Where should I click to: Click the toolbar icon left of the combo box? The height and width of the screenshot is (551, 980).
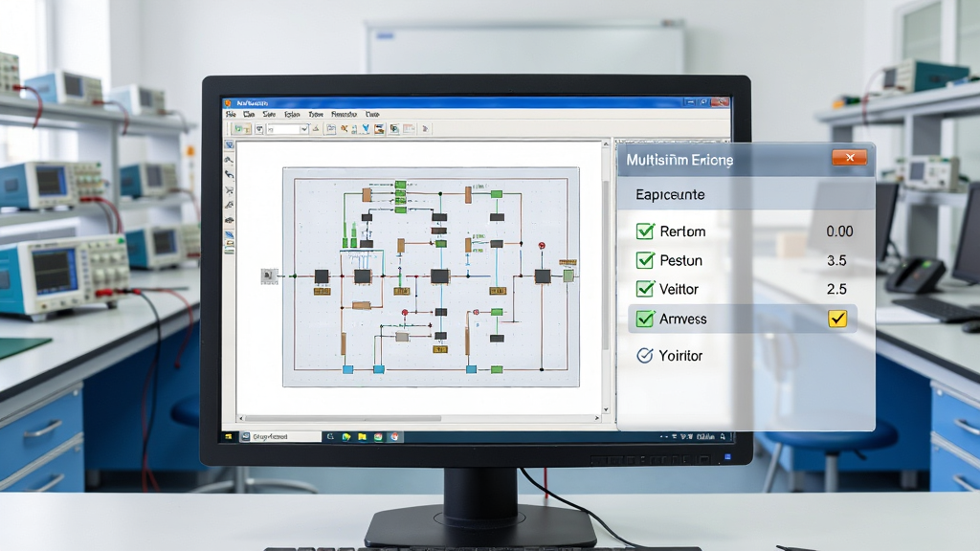tap(258, 129)
